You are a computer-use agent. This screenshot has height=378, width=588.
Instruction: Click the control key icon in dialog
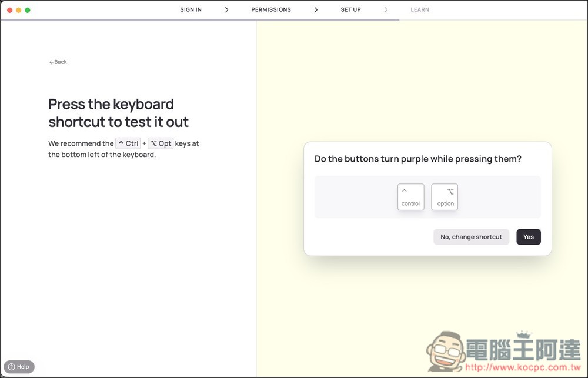(x=410, y=197)
